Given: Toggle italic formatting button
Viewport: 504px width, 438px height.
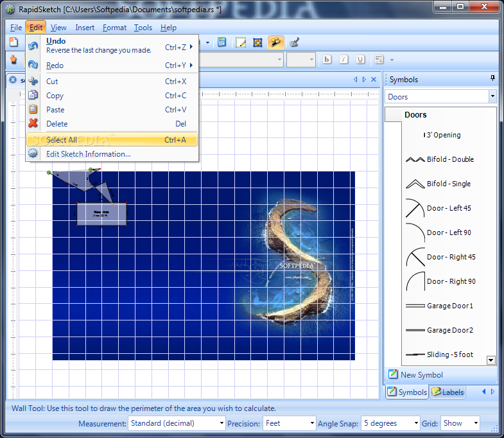Looking at the screenshot, I should 343,60.
